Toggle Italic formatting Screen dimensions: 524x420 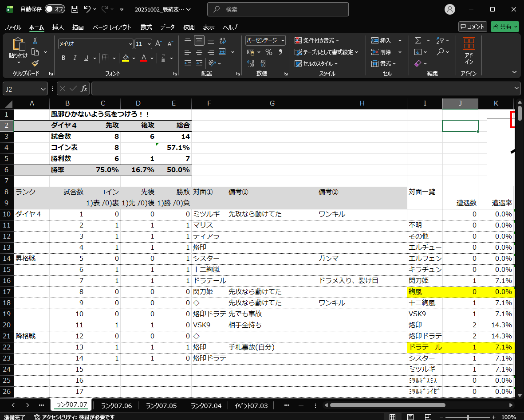pos(75,58)
